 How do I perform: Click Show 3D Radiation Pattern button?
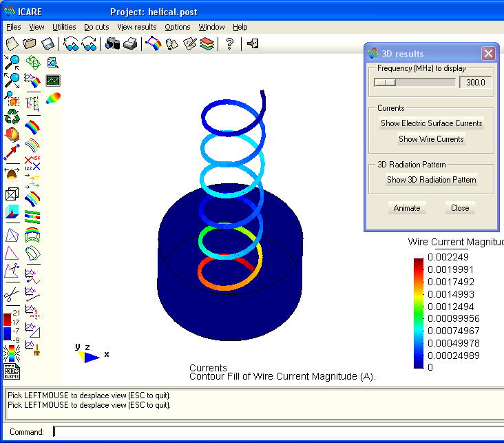[x=431, y=180]
